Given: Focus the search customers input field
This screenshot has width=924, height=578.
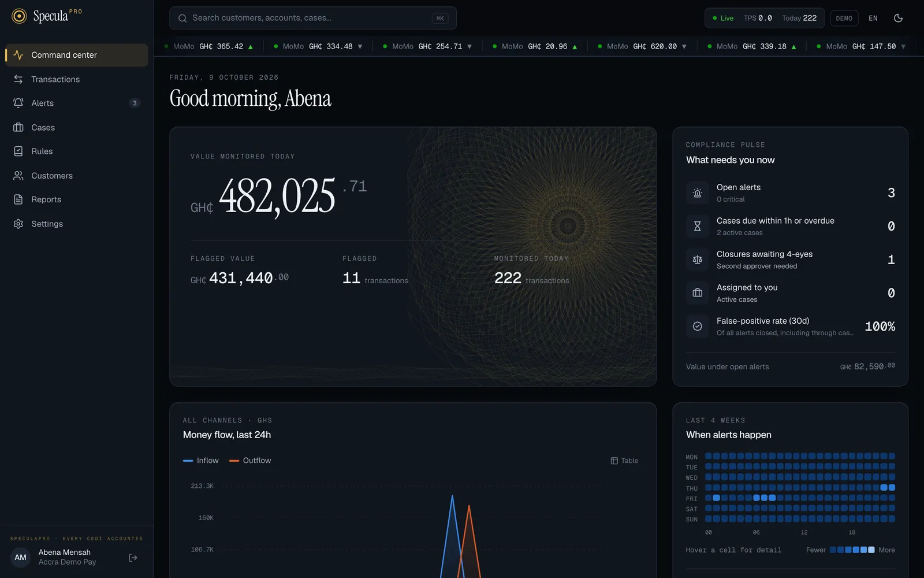Looking at the screenshot, I should pyautogui.click(x=313, y=18).
